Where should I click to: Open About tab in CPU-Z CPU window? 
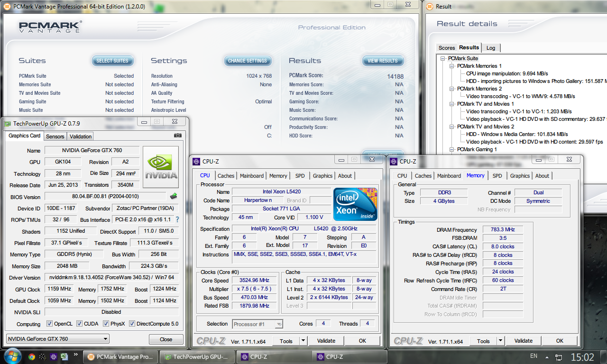(345, 176)
